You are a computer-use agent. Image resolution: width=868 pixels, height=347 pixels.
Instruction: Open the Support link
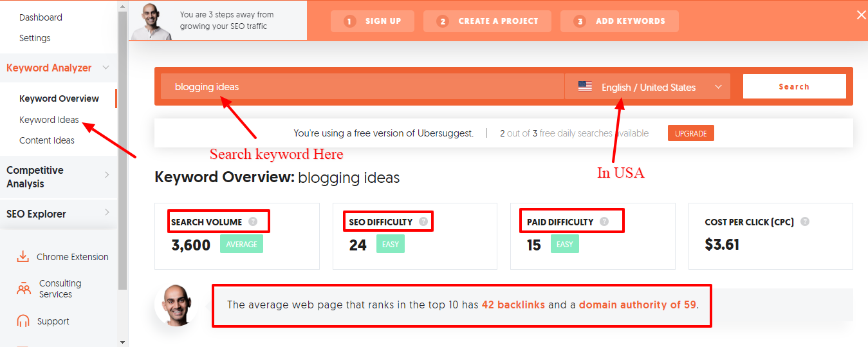(x=53, y=321)
